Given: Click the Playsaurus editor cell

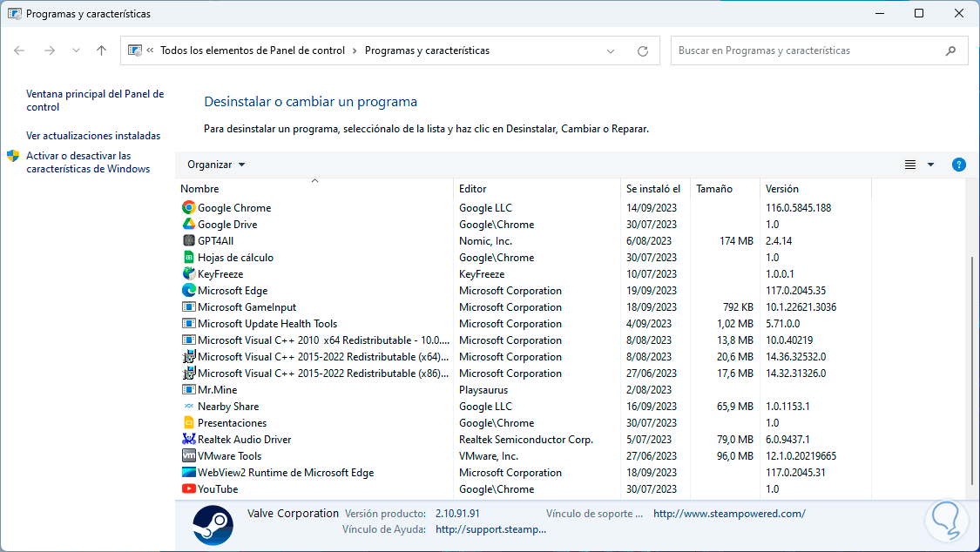Looking at the screenshot, I should tap(483, 390).
